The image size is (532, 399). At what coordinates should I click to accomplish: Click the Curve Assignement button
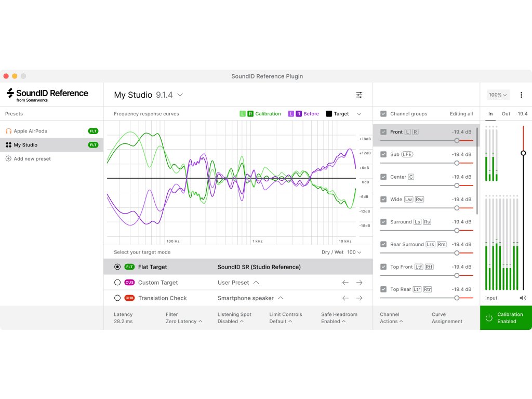446,318
